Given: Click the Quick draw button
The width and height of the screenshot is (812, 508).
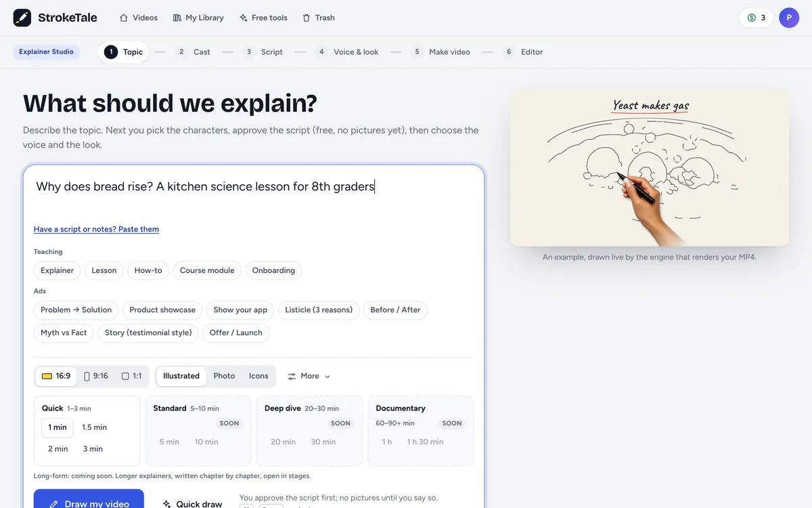Looking at the screenshot, I should (193, 504).
